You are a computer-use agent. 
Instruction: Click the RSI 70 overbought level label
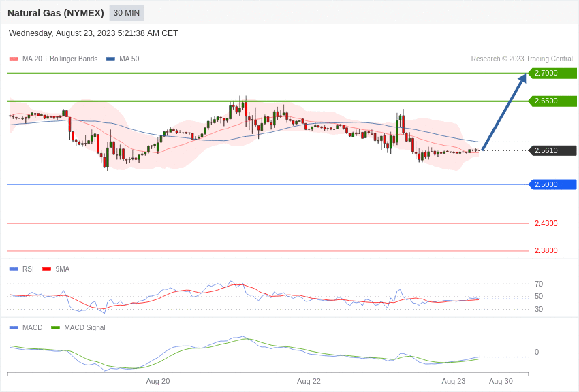[x=539, y=284]
